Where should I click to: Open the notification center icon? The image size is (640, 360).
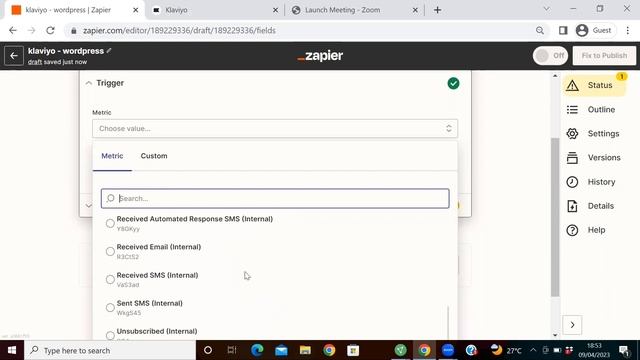[624, 350]
